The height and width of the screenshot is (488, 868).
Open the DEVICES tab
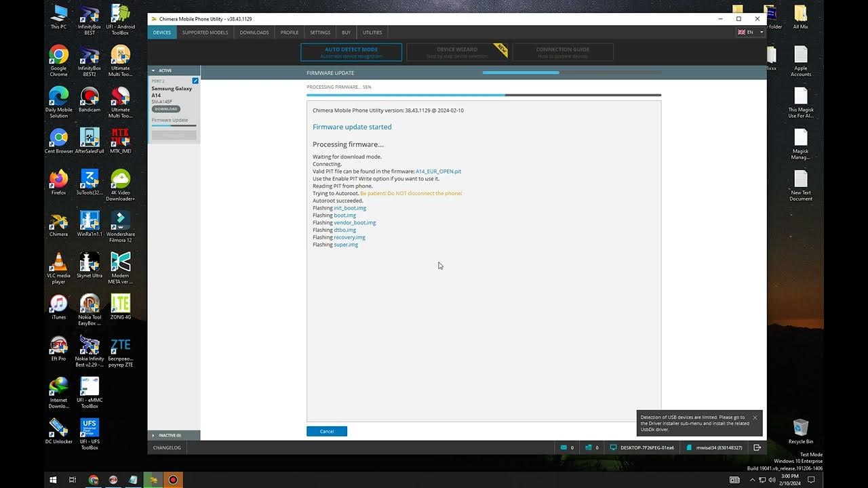pyautogui.click(x=162, y=33)
